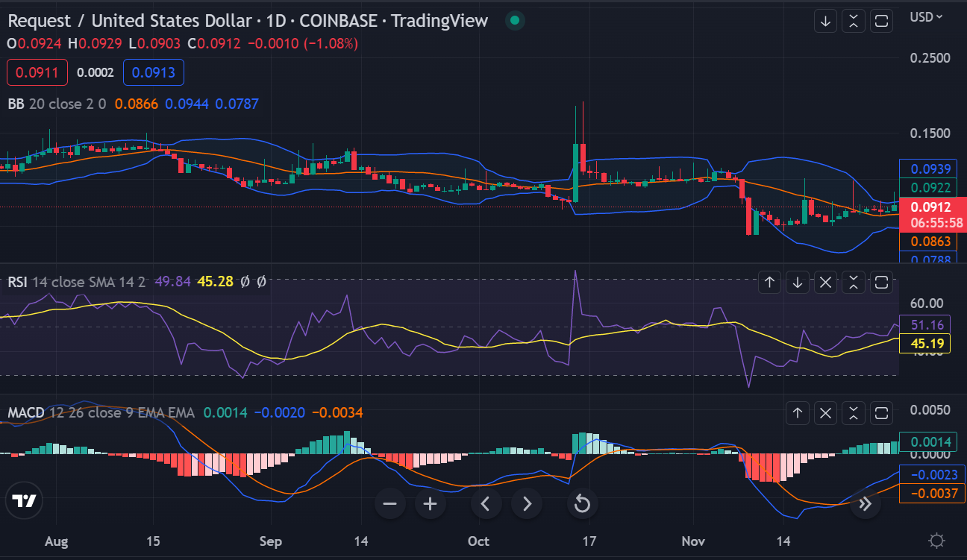Viewport: 967px width, 560px height.
Task: Click the 17 date on time axis
Action: click(x=589, y=541)
